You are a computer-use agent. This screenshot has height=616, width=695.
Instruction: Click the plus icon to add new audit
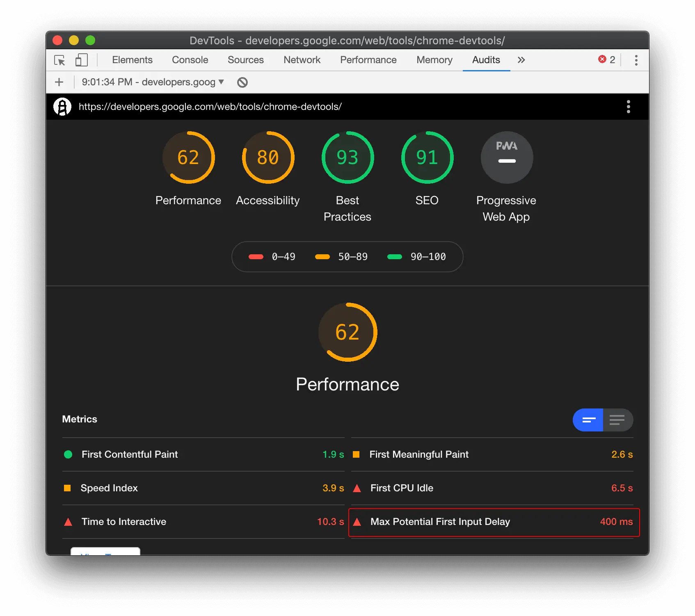59,82
